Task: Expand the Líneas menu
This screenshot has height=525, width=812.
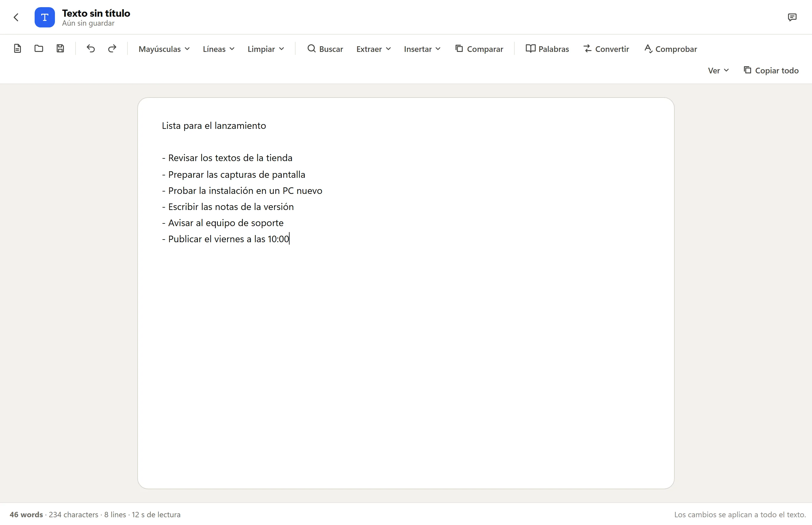Action: coord(219,49)
